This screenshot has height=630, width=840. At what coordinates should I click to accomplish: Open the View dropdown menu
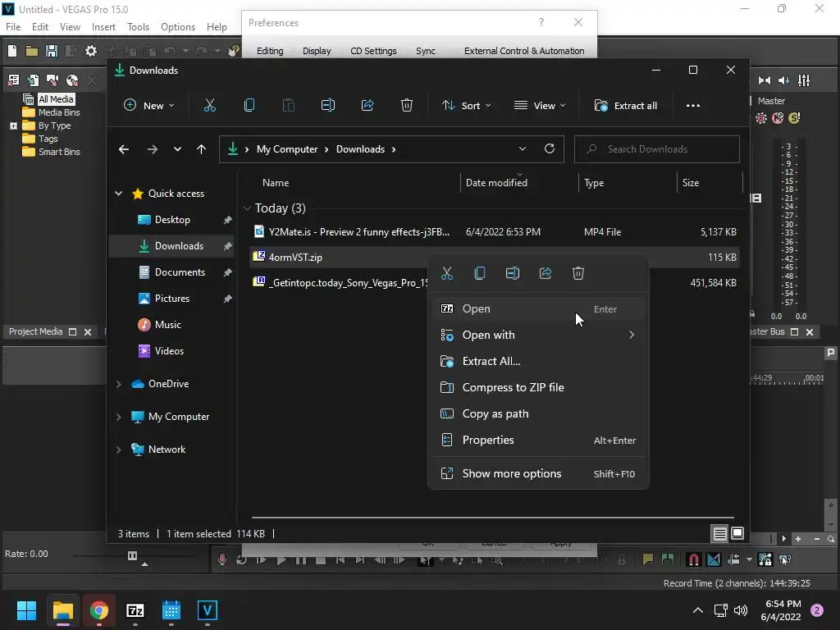tap(540, 106)
